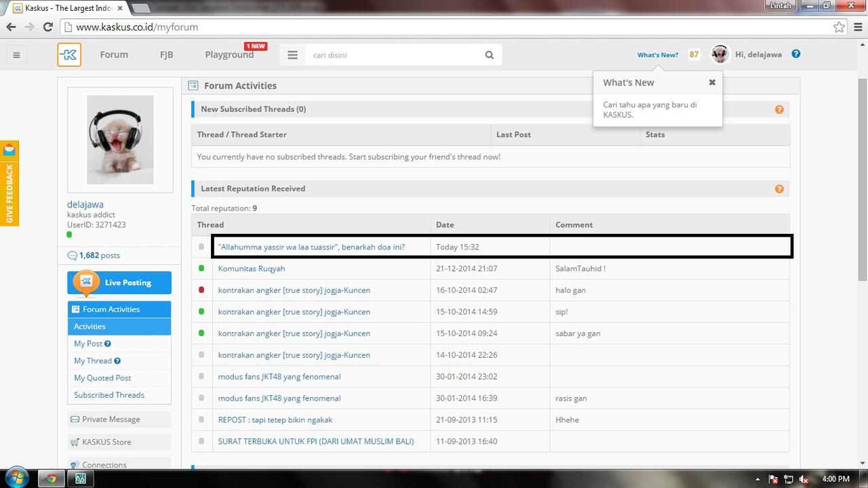Click the KASKUS logo icon
The image size is (868, 488).
pos(69,55)
